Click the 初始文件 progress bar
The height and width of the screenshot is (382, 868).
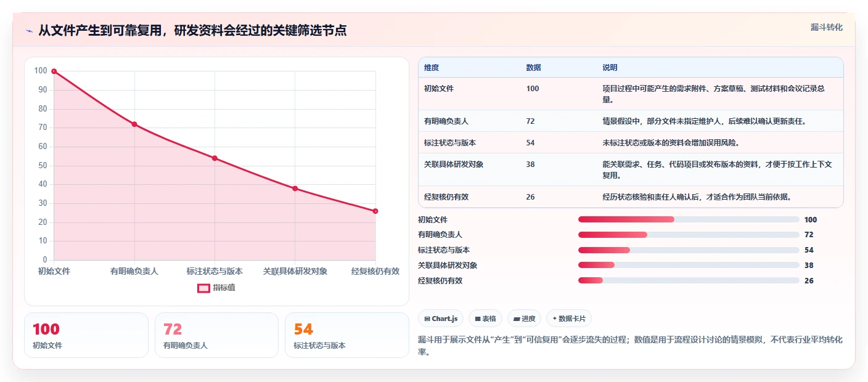pyautogui.click(x=689, y=219)
